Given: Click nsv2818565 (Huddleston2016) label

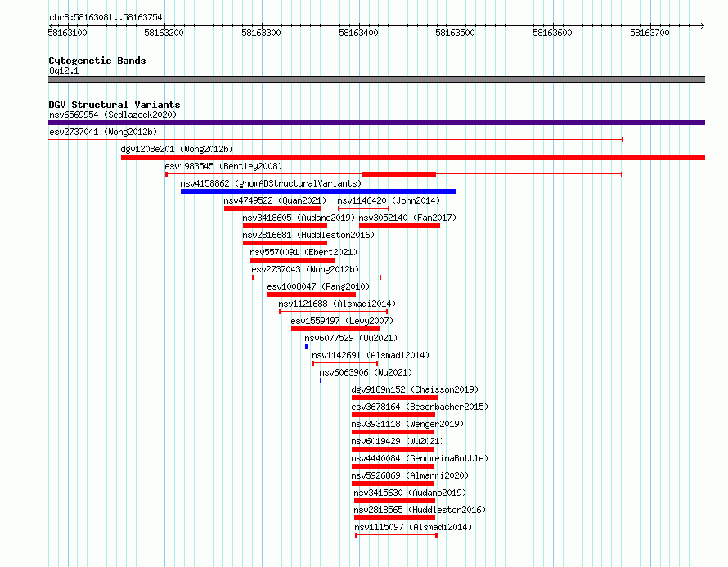Looking at the screenshot, I should coord(420,510).
